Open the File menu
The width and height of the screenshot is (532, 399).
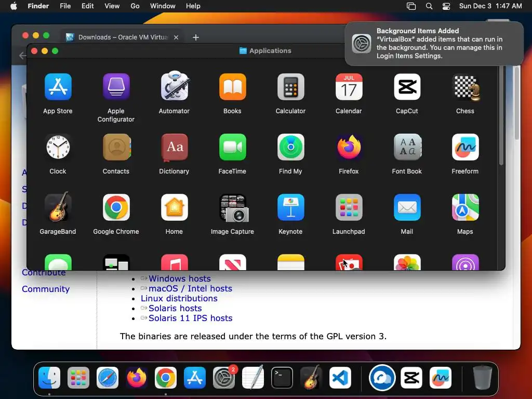pyautogui.click(x=65, y=6)
